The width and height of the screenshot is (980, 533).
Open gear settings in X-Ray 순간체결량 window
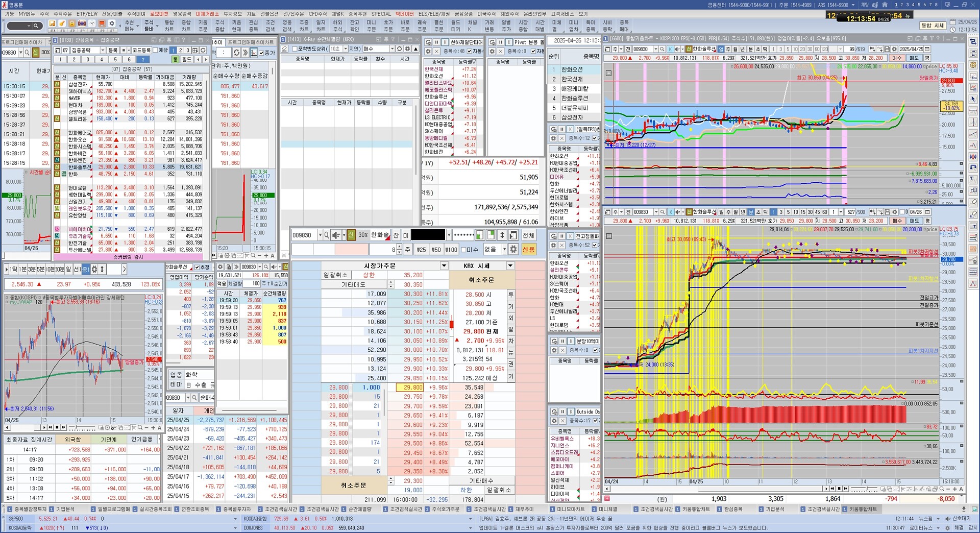(x=407, y=49)
